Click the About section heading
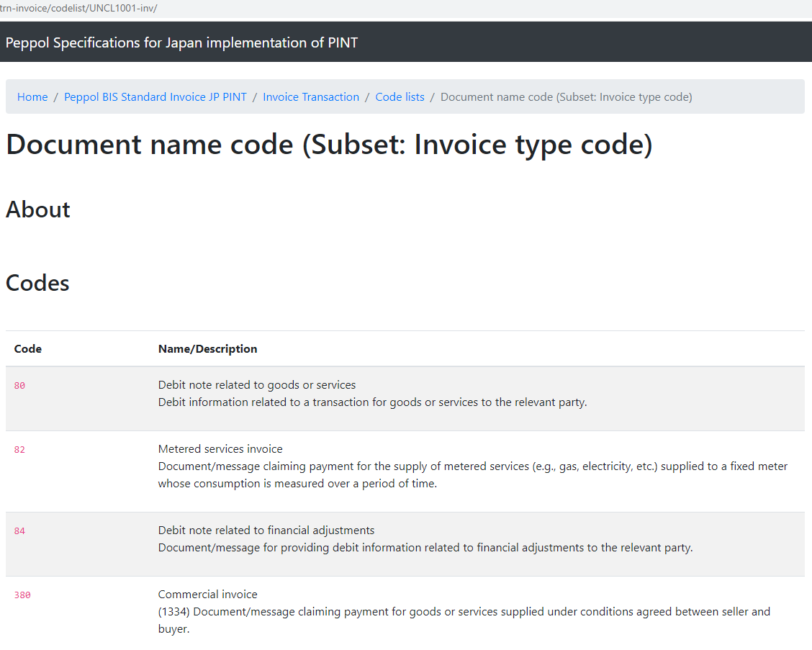Screen dimensions: 812x650 [x=38, y=209]
